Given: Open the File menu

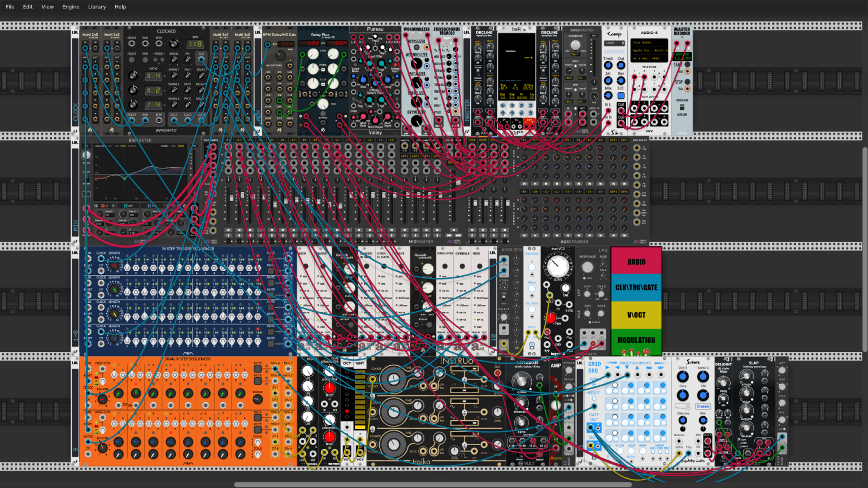Looking at the screenshot, I should coord(10,7).
